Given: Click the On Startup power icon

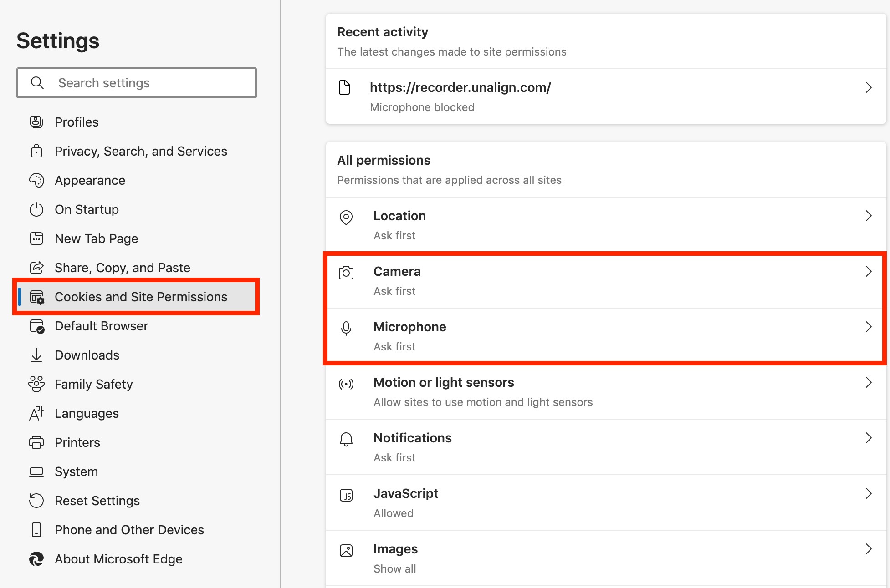Looking at the screenshot, I should pos(36,209).
